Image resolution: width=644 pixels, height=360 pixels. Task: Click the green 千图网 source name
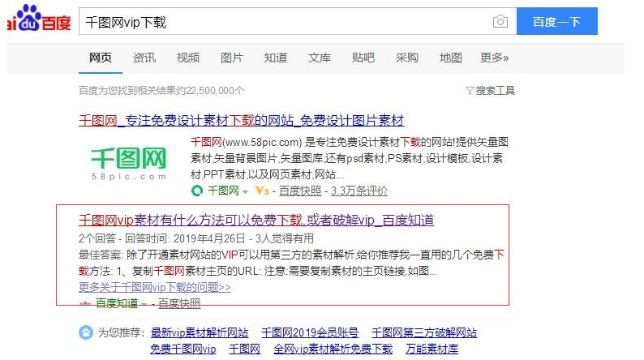click(223, 191)
